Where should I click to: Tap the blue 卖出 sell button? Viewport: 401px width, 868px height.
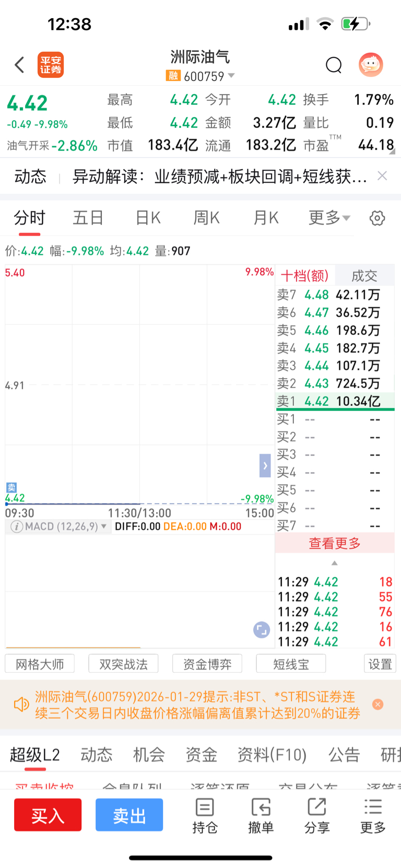129,815
